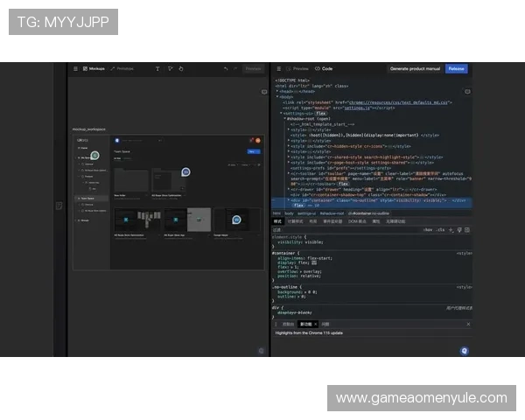Click the round blue icon at bottom right
This screenshot has height=420, width=525.
464,350
